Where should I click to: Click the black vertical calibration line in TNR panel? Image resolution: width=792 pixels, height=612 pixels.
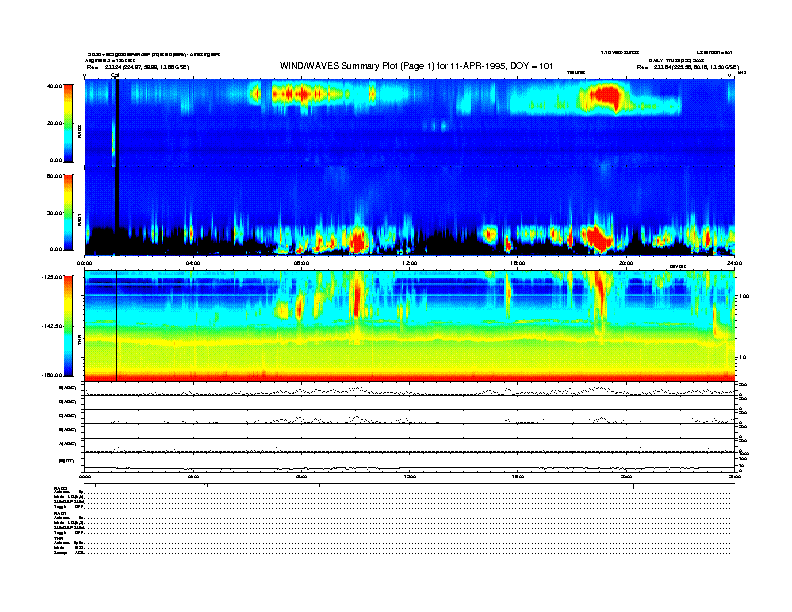tap(117, 326)
